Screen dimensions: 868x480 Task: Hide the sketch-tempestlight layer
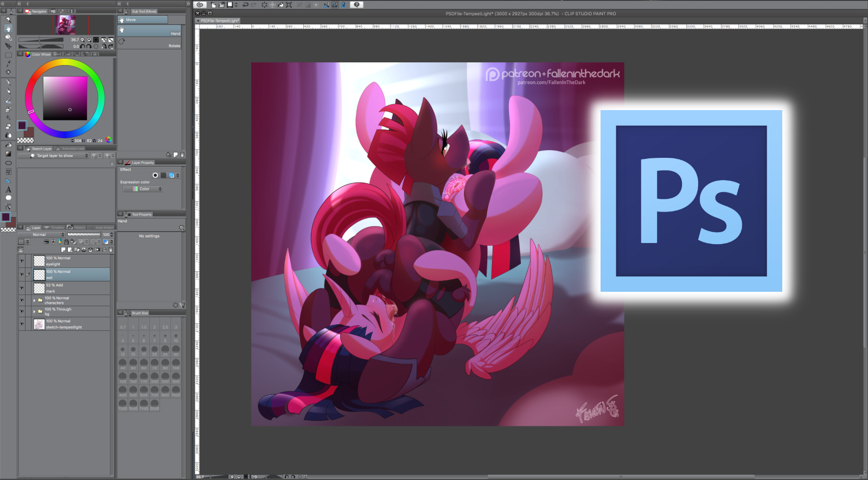pyautogui.click(x=22, y=324)
